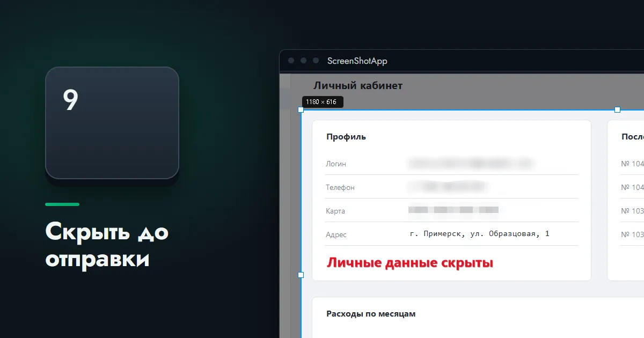Screen dimensions: 644x338
Task: Click the Адрес label
Action: tap(336, 234)
